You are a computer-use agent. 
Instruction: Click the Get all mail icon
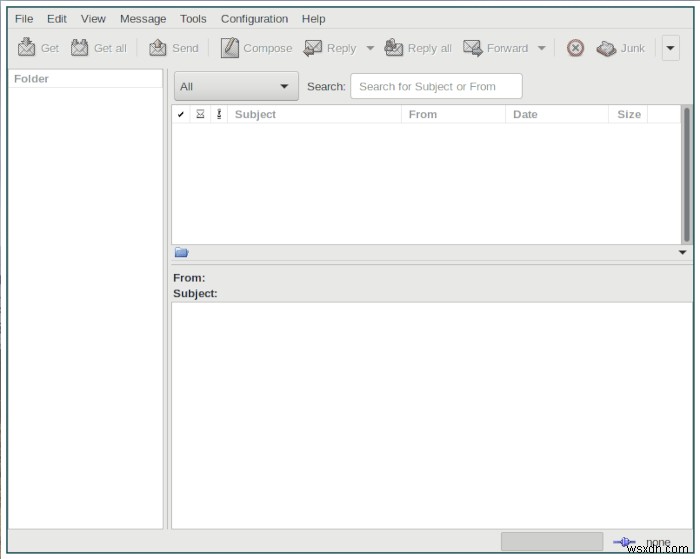79,47
